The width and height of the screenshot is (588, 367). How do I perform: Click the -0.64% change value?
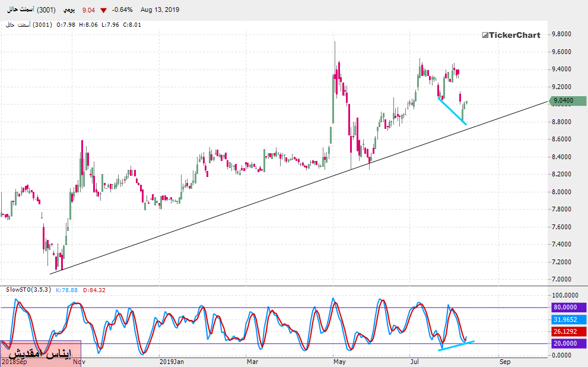click(123, 10)
